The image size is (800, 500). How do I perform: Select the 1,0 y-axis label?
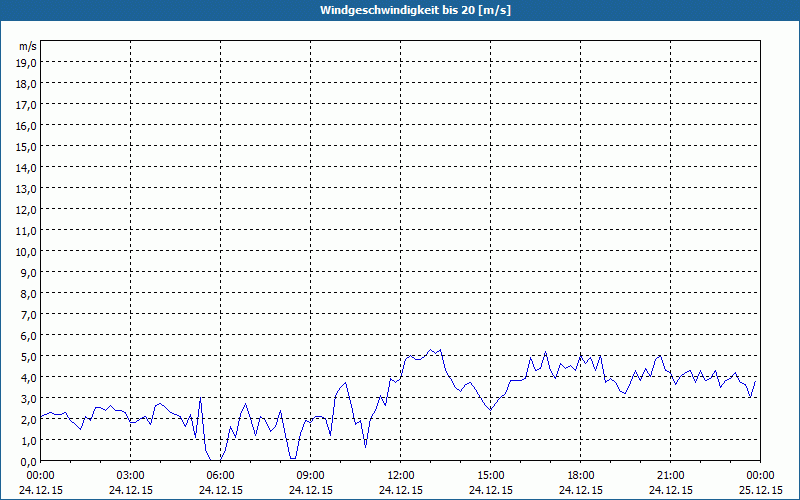[29, 441]
